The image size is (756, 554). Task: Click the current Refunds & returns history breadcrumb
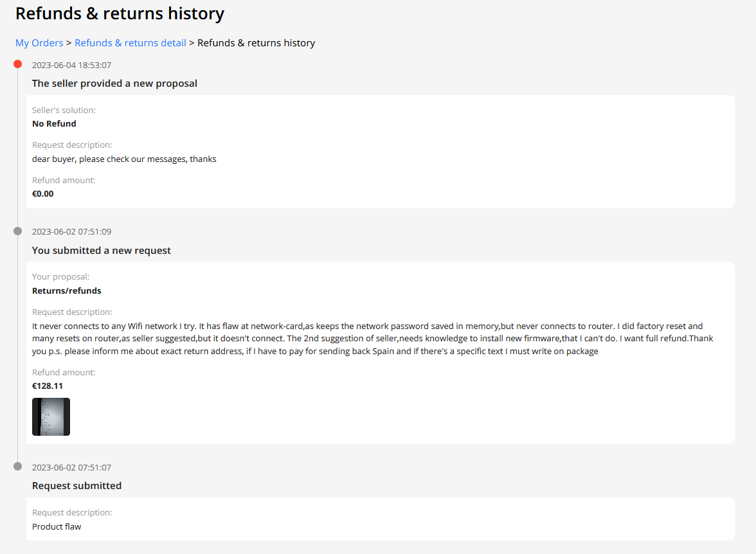[256, 43]
